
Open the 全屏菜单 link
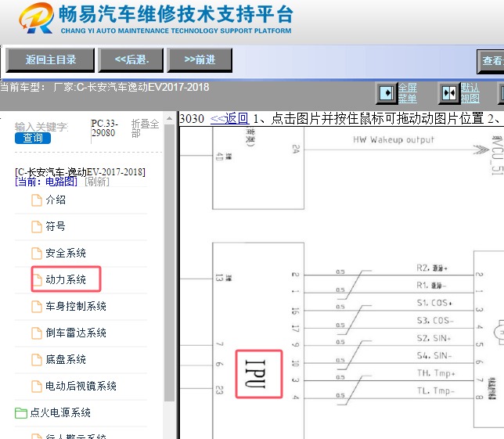point(407,93)
